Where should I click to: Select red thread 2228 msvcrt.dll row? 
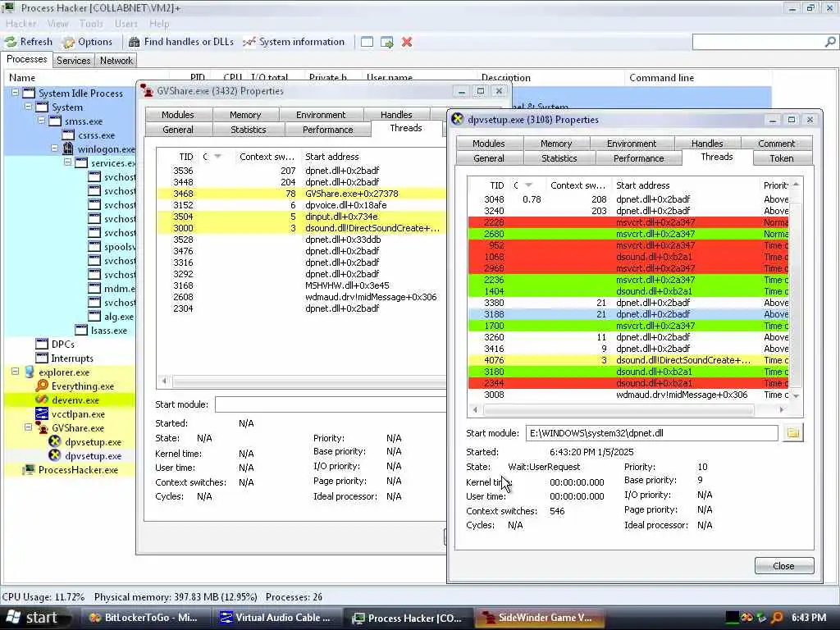pos(628,222)
